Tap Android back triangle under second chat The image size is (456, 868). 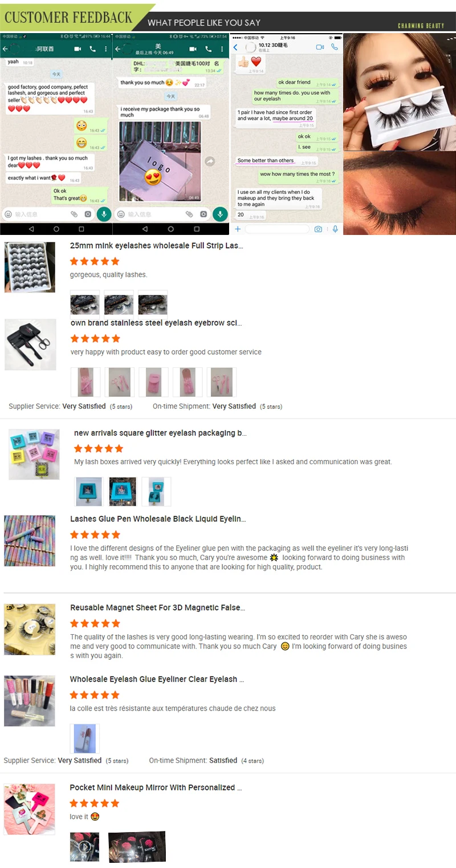click(145, 229)
